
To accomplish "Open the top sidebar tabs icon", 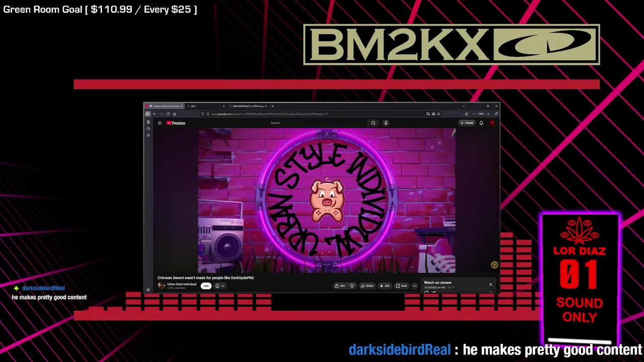I will 148,122.
